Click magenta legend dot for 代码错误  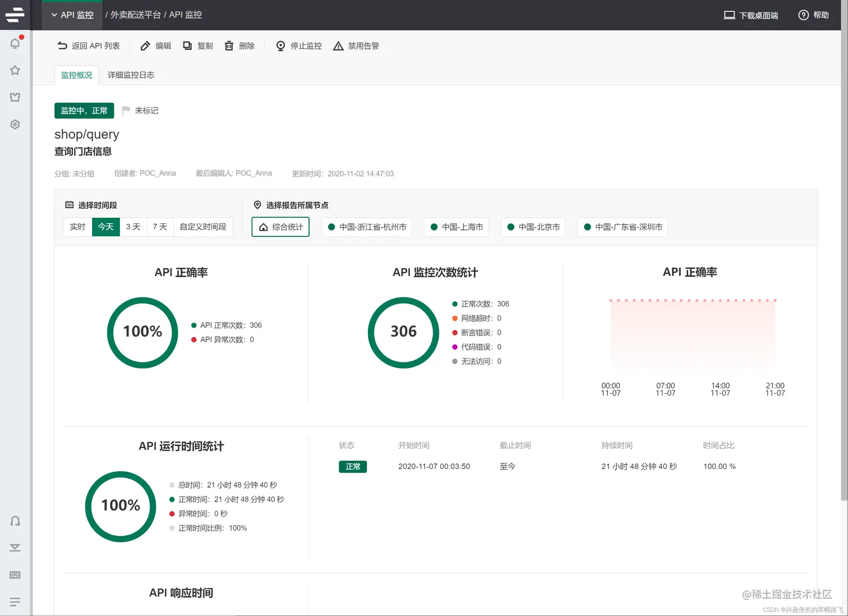(x=455, y=347)
